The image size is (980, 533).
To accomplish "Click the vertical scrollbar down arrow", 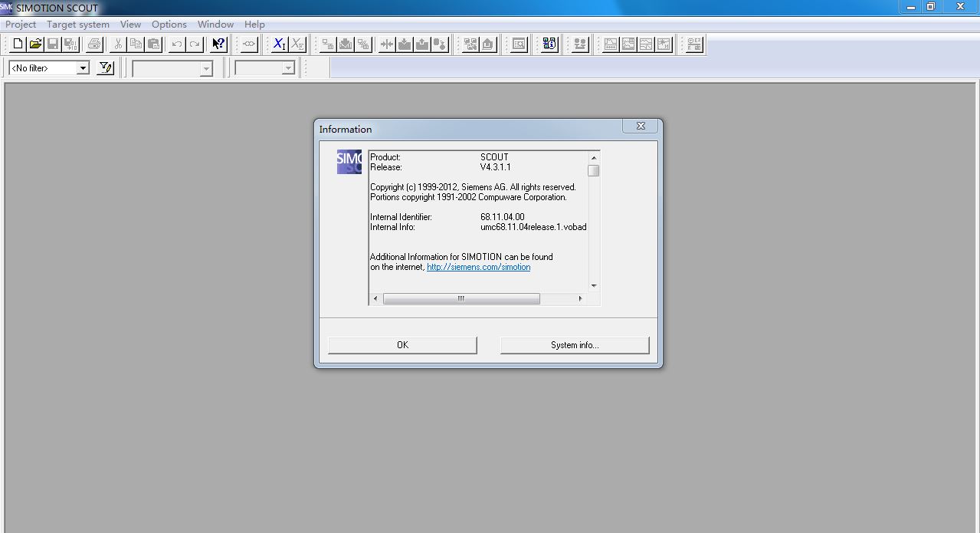I will (594, 286).
